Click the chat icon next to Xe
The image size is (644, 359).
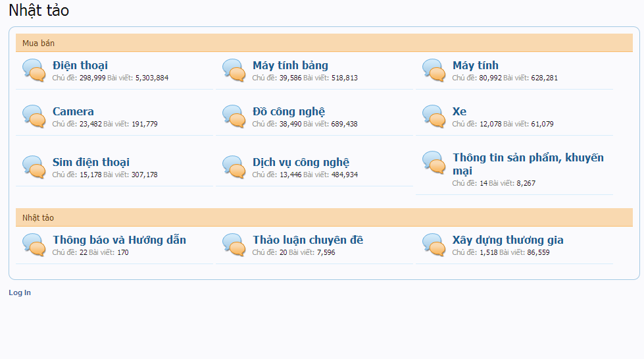pyautogui.click(x=433, y=116)
